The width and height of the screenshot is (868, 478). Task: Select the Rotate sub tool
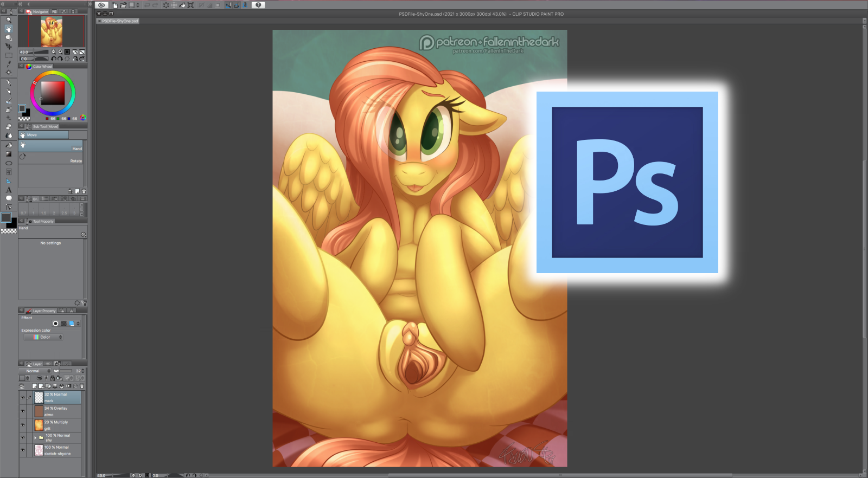pyautogui.click(x=51, y=158)
